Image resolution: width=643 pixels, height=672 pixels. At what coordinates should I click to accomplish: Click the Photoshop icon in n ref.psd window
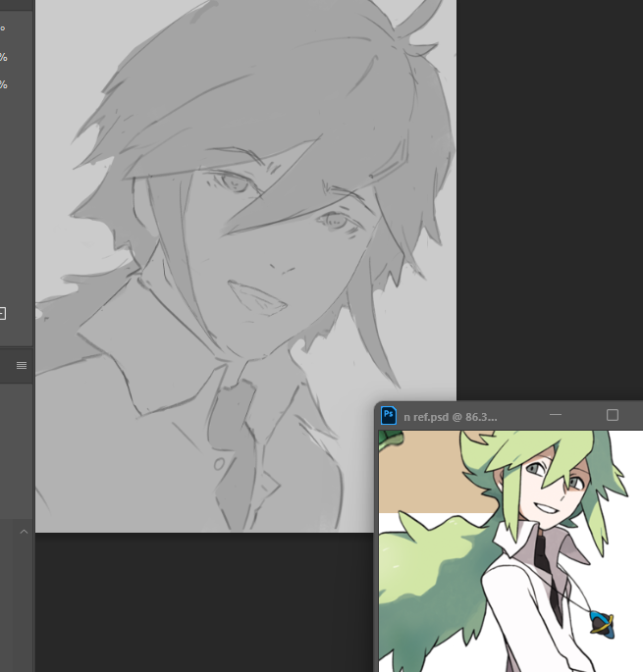tap(389, 415)
